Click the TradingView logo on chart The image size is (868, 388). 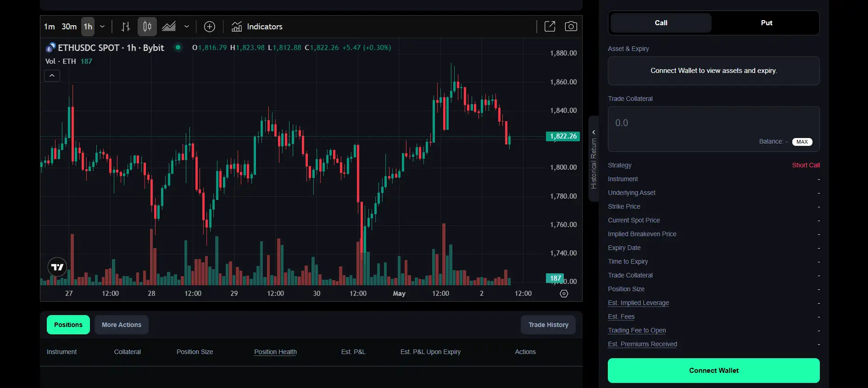[x=57, y=267]
